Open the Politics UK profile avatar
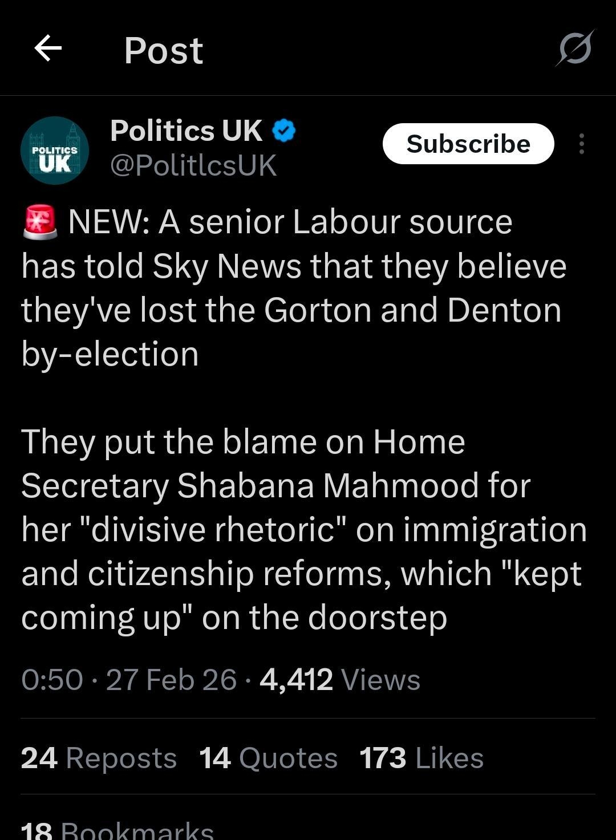 pos(55,151)
